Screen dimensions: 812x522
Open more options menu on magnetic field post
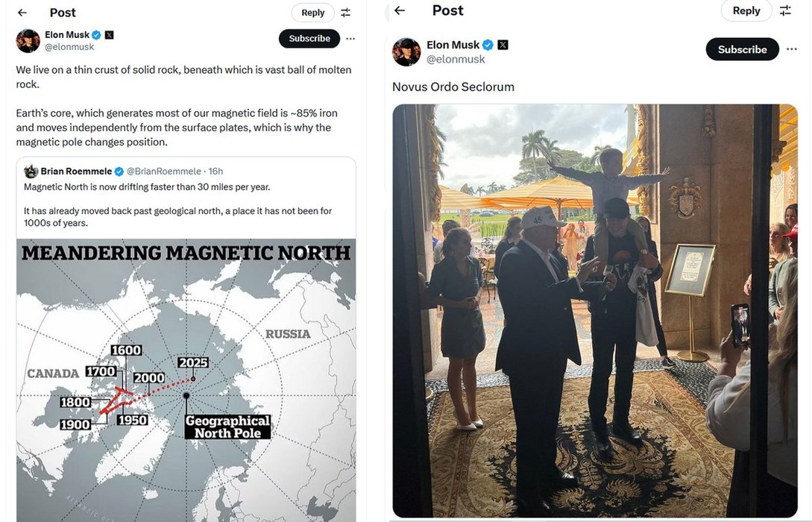pos(350,39)
